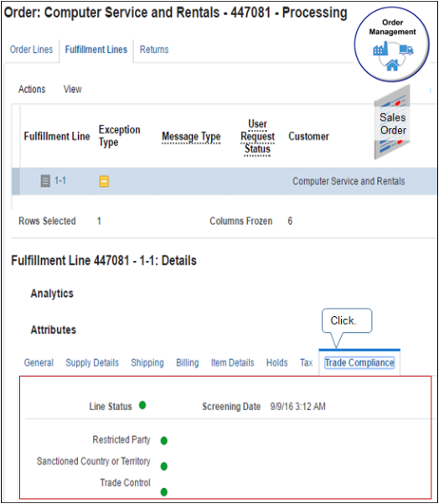
Task: Click the Trade Control green indicator
Action: click(x=163, y=491)
